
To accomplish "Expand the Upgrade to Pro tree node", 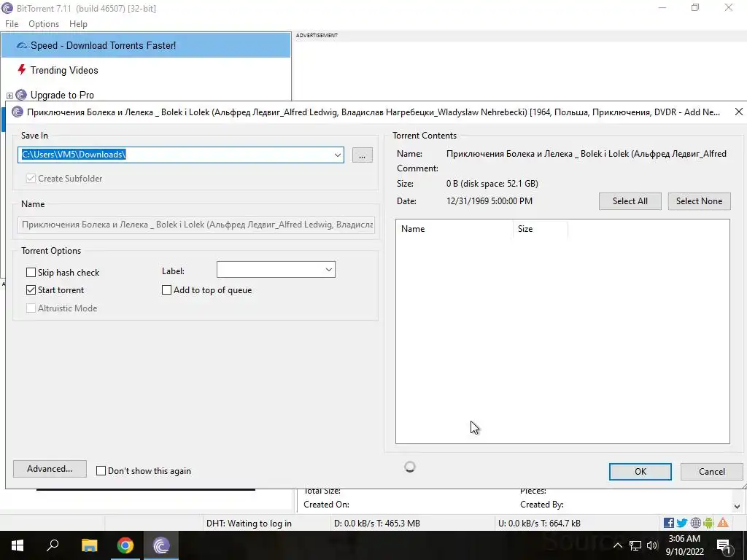I will [9, 96].
